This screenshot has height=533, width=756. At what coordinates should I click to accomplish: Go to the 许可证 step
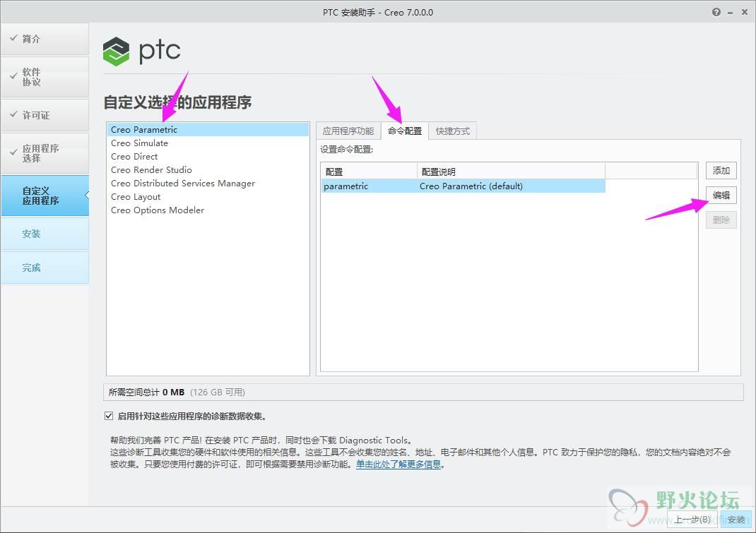[45, 115]
